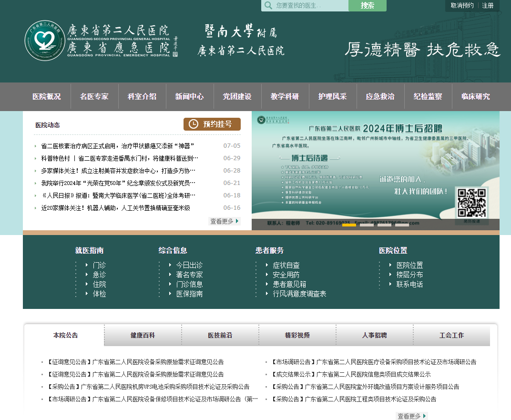
Task: Click 安全用药 under 患者服务
Action: click(286, 275)
